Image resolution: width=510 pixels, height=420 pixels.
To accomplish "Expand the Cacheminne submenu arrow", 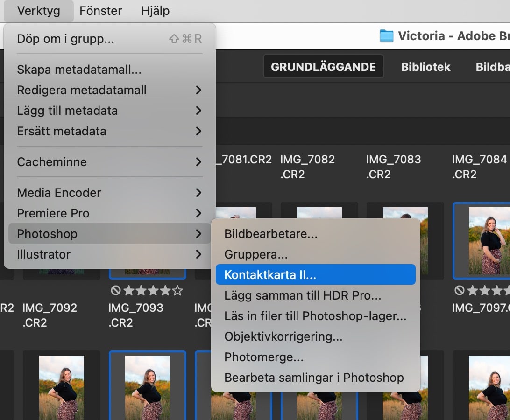I will (x=198, y=162).
